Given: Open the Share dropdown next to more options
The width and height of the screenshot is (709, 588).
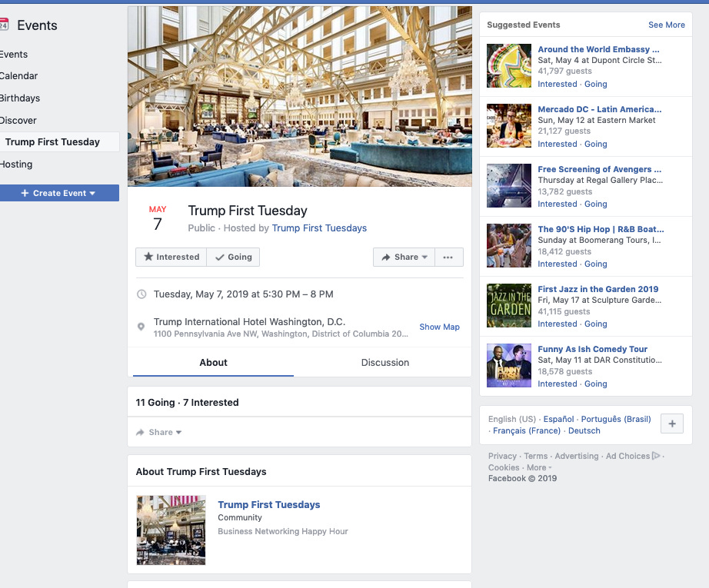Looking at the screenshot, I should [404, 257].
